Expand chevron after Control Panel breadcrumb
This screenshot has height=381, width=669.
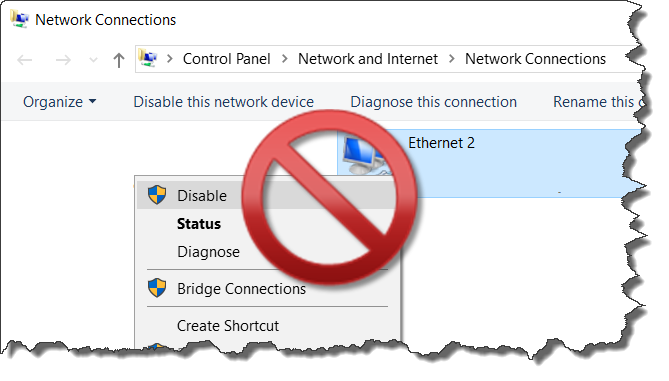tap(285, 59)
